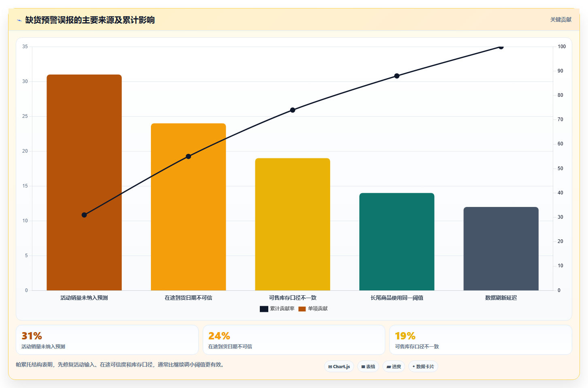Click the cumulative line point at 88%
This screenshot has width=588, height=388.
397,76
